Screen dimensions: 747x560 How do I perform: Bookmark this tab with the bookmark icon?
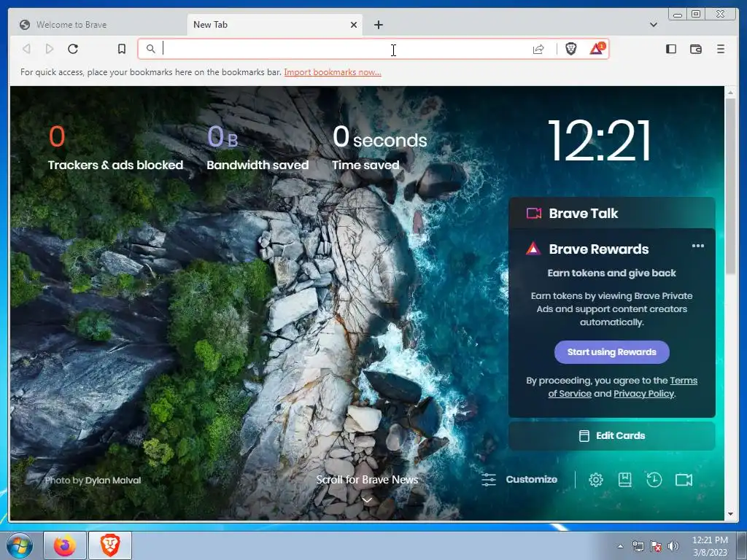pyautogui.click(x=122, y=49)
